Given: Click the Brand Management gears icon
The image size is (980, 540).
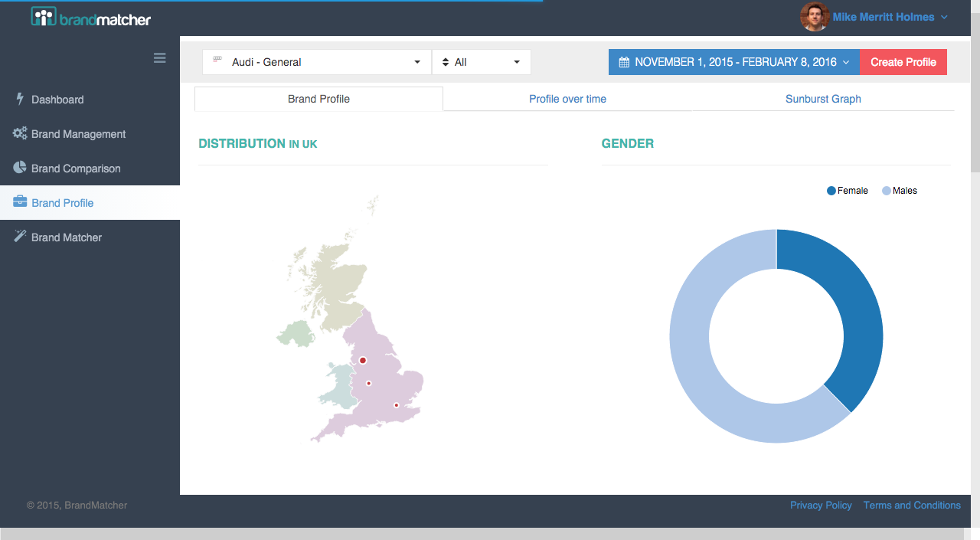Looking at the screenshot, I should point(20,133).
